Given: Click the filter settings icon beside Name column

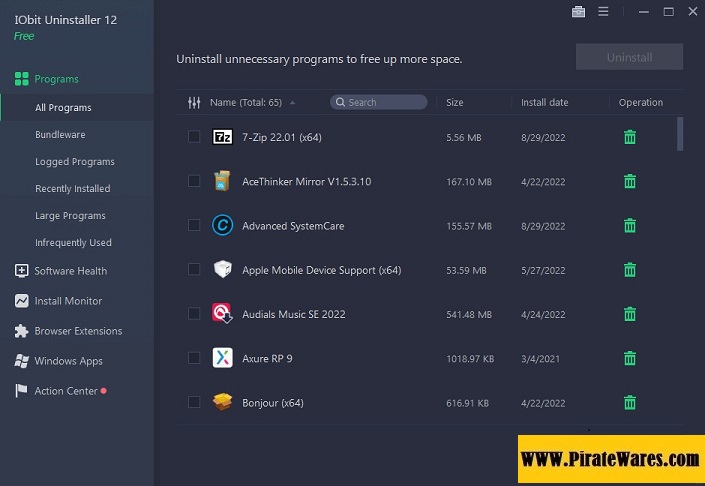Looking at the screenshot, I should (194, 102).
